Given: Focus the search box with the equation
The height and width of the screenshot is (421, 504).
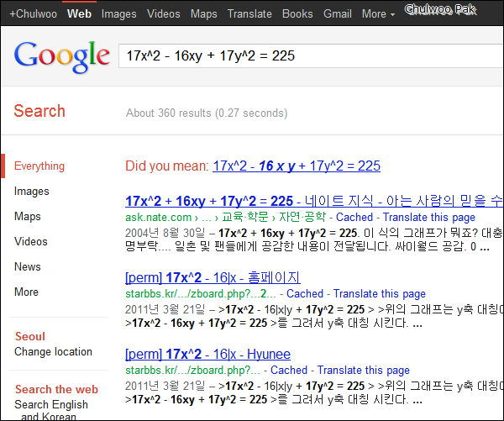Looking at the screenshot, I should (x=311, y=56).
